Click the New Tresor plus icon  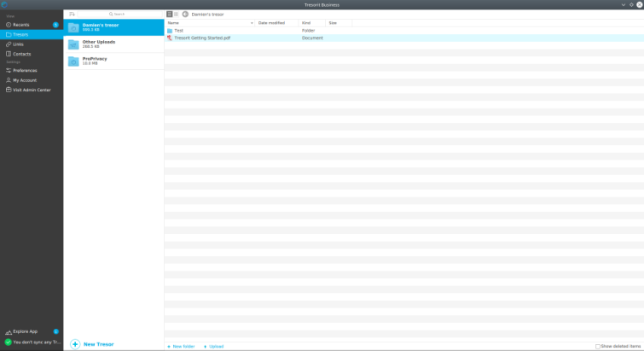pos(75,344)
